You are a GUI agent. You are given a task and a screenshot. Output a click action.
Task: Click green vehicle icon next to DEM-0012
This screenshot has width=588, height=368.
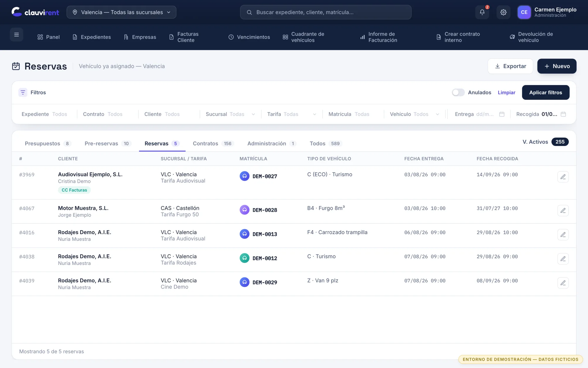click(244, 258)
